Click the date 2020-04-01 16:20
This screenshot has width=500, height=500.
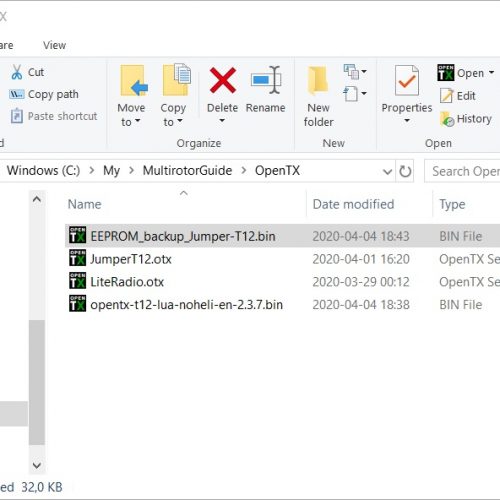tap(361, 259)
